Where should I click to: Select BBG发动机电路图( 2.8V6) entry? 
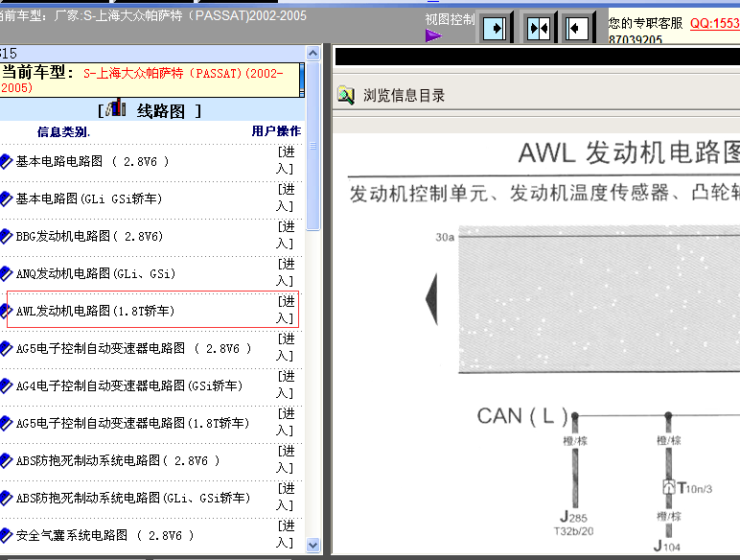(x=90, y=236)
